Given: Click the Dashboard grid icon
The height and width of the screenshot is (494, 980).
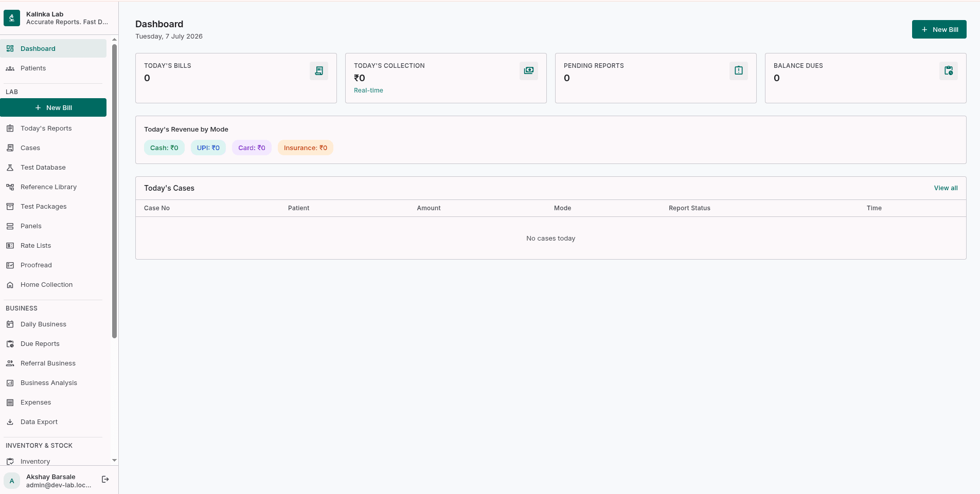Looking at the screenshot, I should coord(10,48).
